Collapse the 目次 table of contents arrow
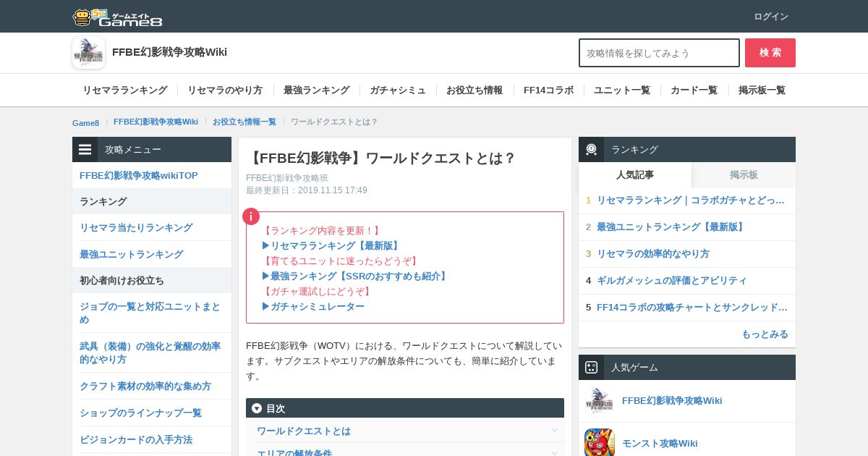The width and height of the screenshot is (868, 456). 257,408
